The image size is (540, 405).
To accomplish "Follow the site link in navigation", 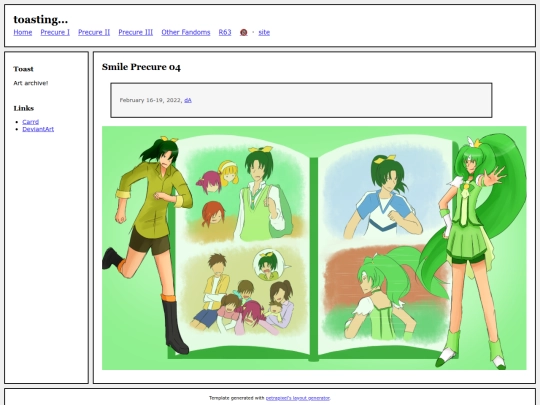I will click(264, 32).
